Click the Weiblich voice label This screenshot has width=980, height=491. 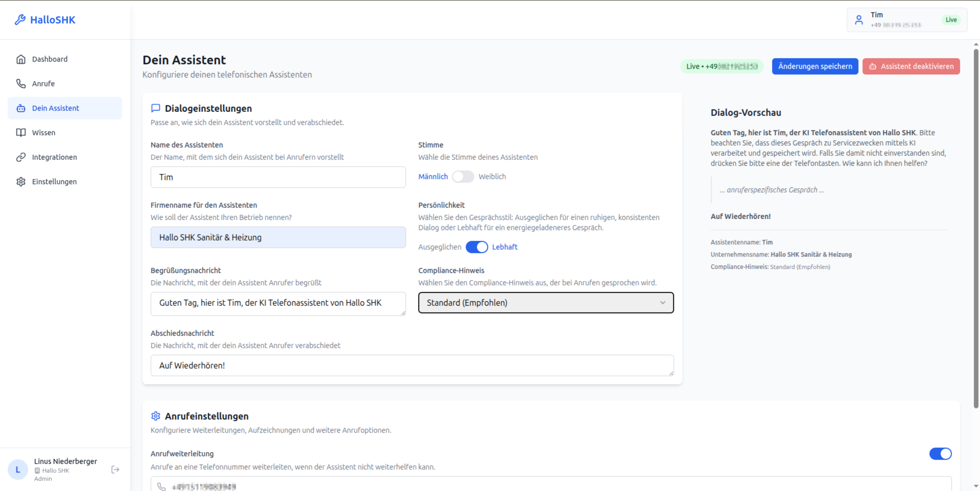click(x=492, y=177)
